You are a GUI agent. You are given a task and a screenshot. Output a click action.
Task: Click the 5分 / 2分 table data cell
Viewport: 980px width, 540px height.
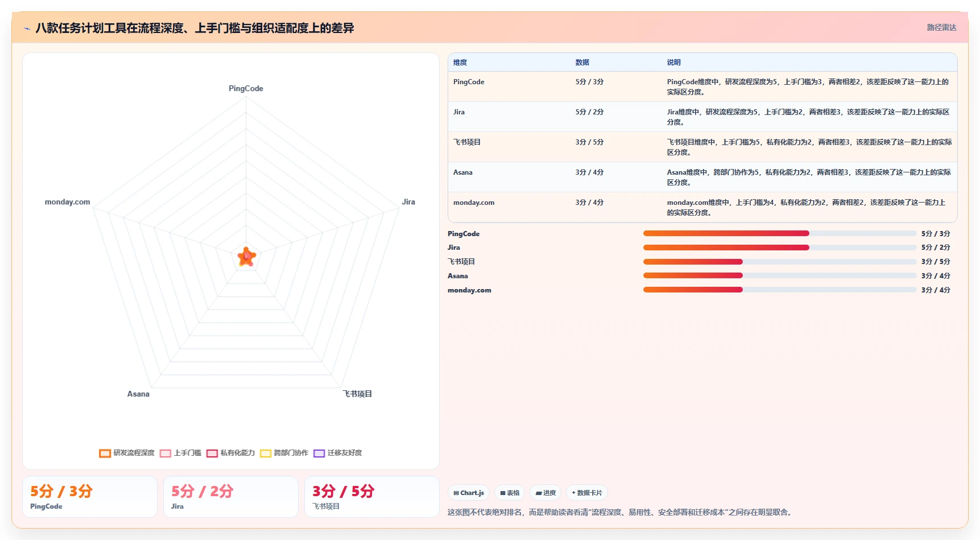click(x=589, y=112)
